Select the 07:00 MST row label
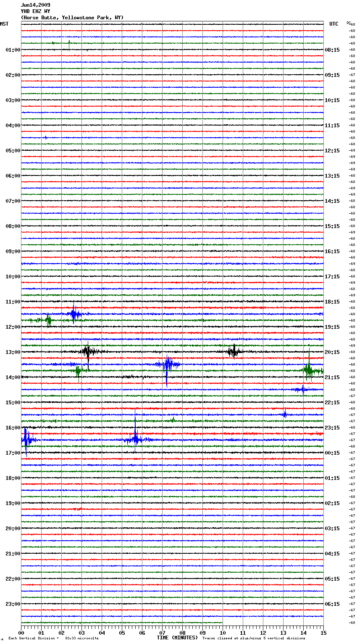Viewport: 357px width, 644px height. point(13,201)
